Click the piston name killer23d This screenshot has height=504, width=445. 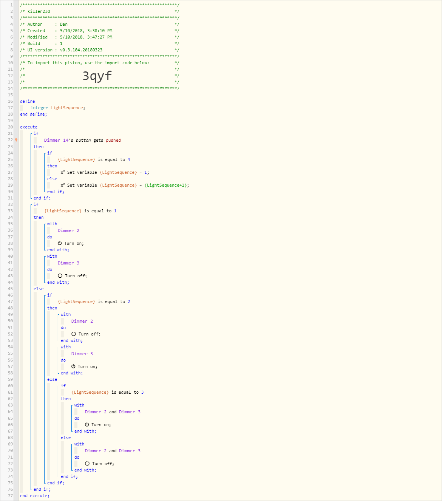pyautogui.click(x=39, y=11)
